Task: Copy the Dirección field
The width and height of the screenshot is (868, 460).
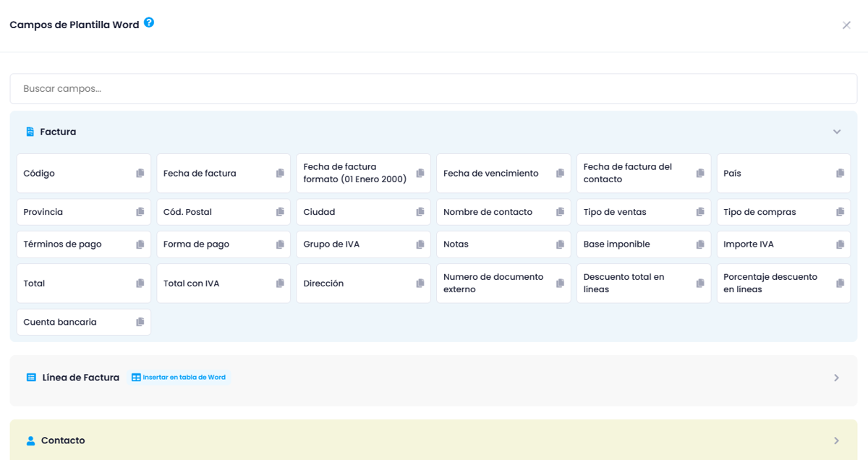Action: (x=420, y=284)
